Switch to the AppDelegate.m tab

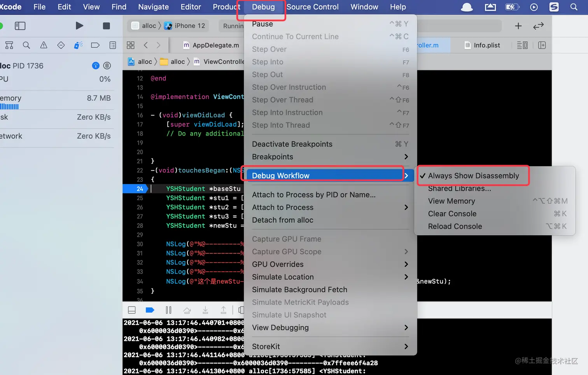pos(211,45)
